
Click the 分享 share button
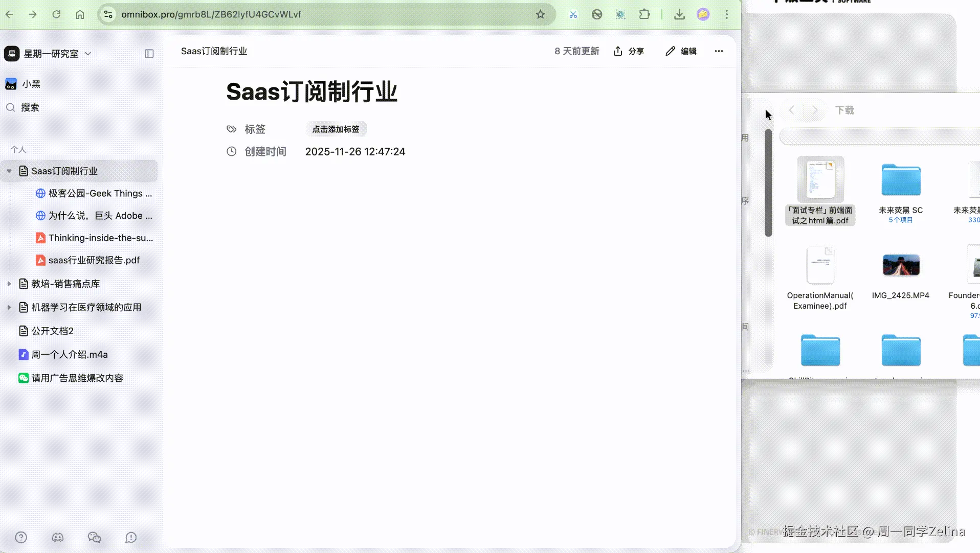point(629,51)
